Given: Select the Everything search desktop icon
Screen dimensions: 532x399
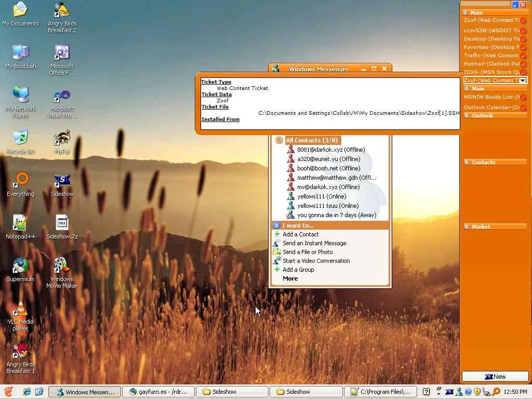Looking at the screenshot, I should pyautogui.click(x=20, y=184).
